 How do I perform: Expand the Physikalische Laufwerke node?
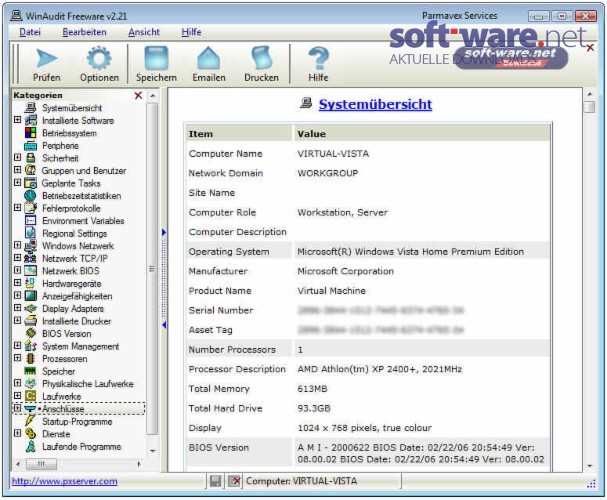[17, 382]
